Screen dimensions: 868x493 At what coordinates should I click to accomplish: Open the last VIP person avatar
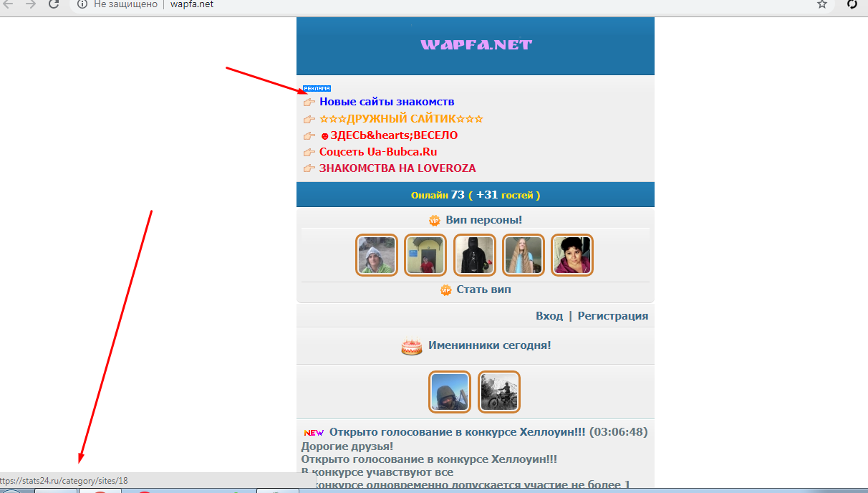click(572, 255)
